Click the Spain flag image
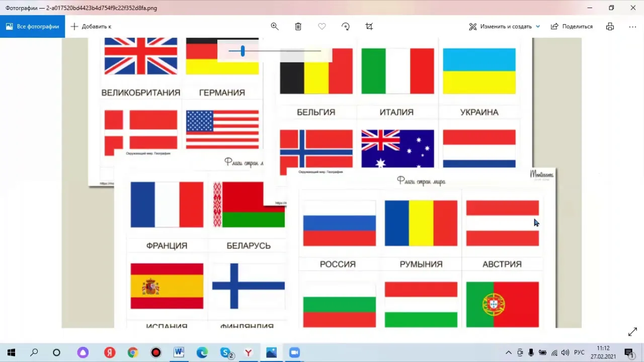The height and width of the screenshot is (362, 644). [x=167, y=286]
